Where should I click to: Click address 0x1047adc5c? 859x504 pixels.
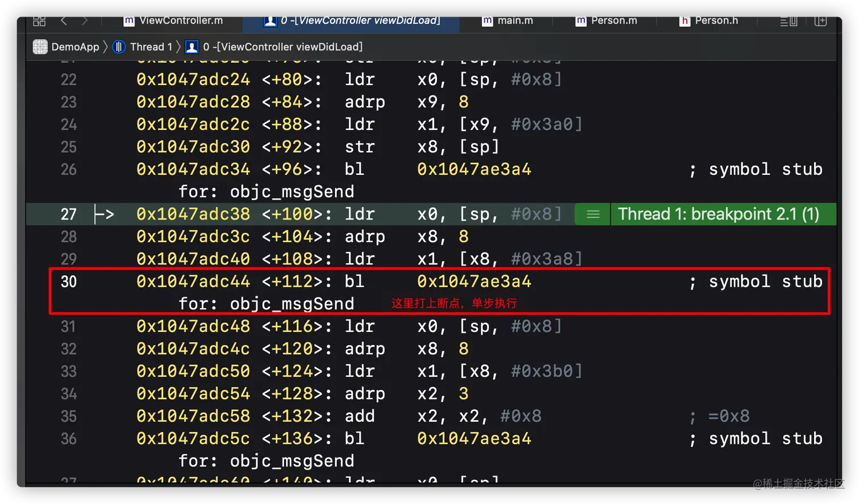[x=193, y=439]
